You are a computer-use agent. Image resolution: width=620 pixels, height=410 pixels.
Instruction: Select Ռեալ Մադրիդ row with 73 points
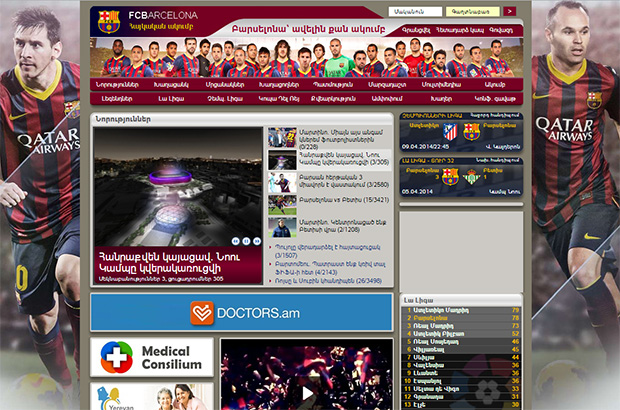[x=461, y=326]
